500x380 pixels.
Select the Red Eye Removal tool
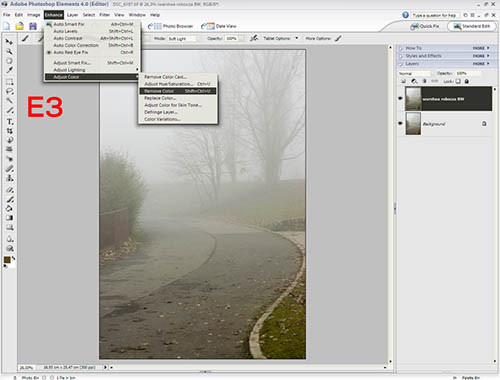click(9, 159)
